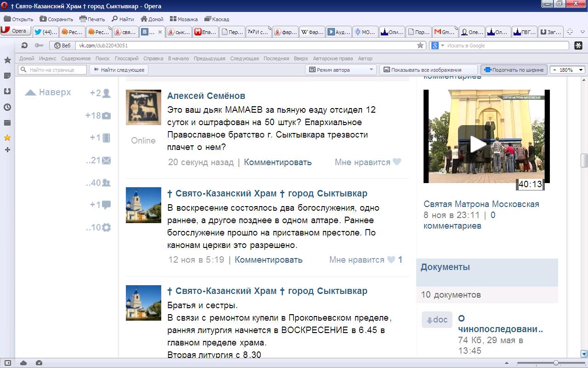Click the VK messages envelope icon

(x=106, y=161)
